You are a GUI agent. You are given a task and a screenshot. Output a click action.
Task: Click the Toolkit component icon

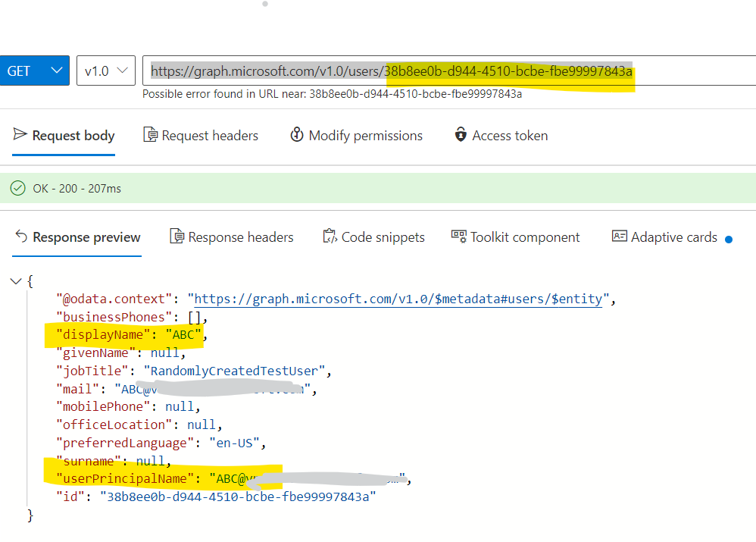(458, 237)
